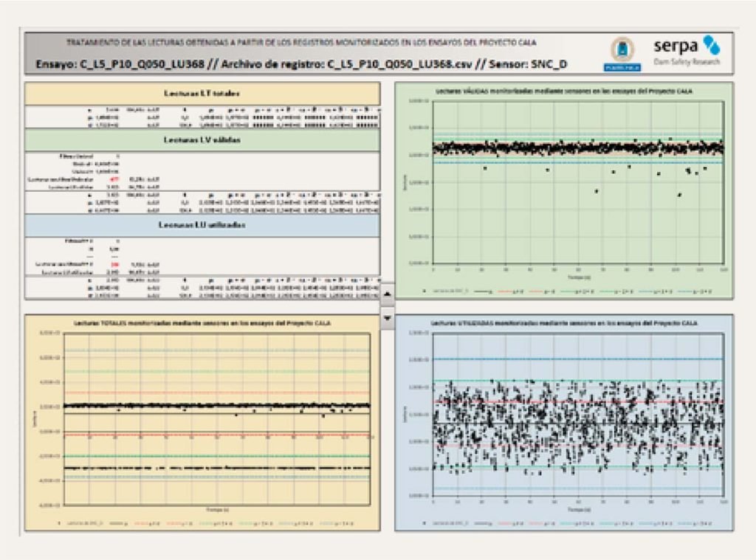Select the Lecturas LV válidas green header

coord(202,139)
